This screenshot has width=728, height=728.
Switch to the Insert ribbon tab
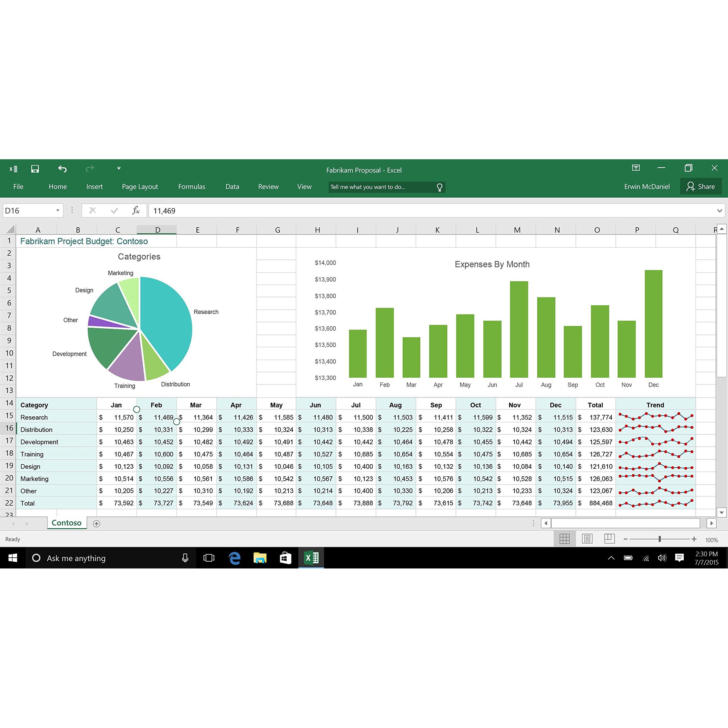pyautogui.click(x=94, y=187)
